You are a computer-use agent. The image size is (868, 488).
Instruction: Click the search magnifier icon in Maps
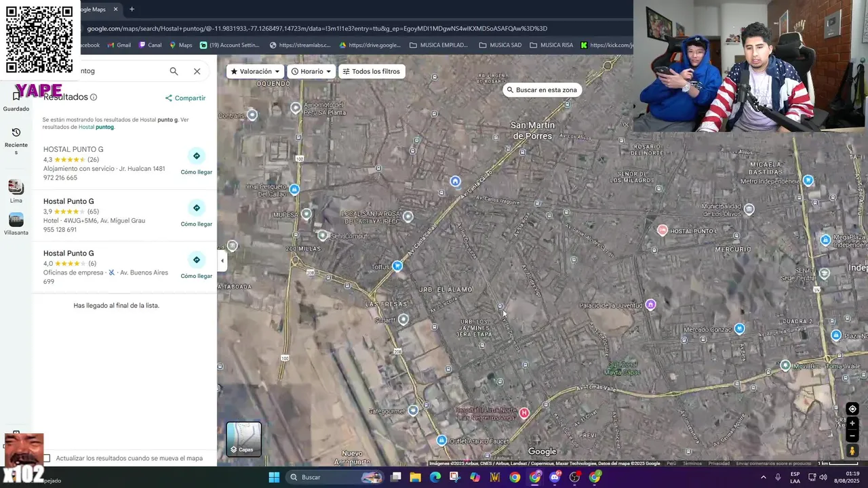(x=174, y=71)
